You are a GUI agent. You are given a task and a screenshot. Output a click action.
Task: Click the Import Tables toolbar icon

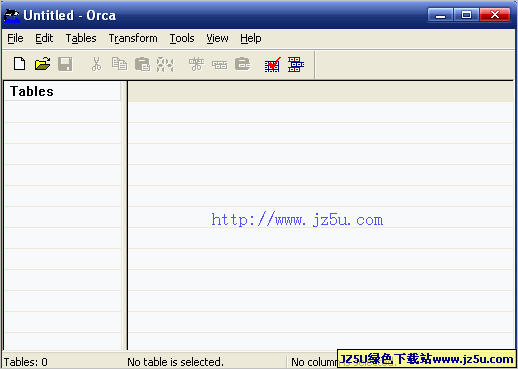243,64
